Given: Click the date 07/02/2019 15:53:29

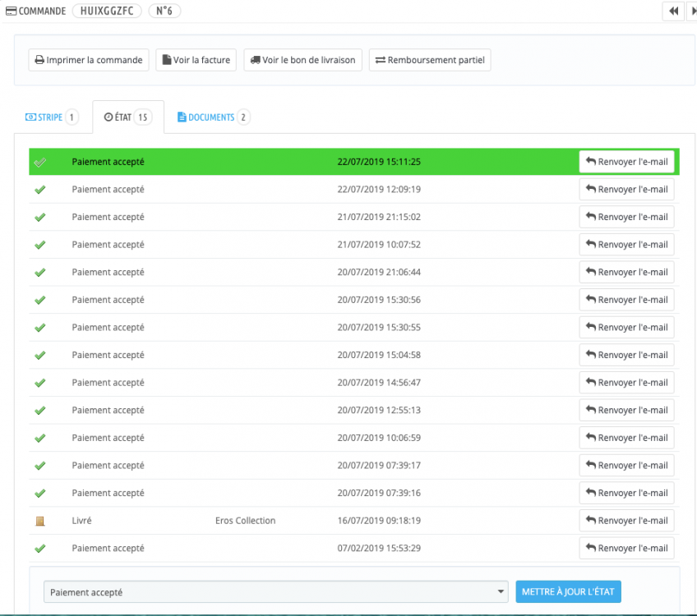Looking at the screenshot, I should [x=379, y=548].
